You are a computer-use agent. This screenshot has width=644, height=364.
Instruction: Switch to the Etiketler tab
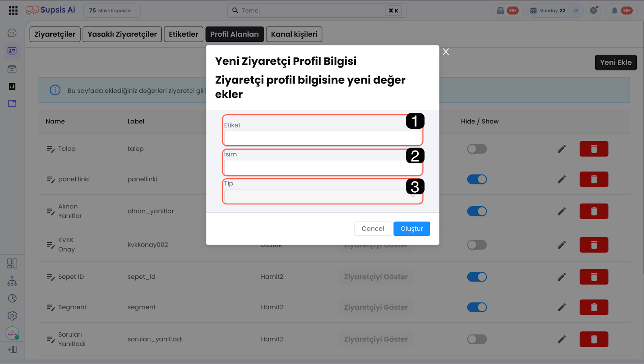[184, 34]
